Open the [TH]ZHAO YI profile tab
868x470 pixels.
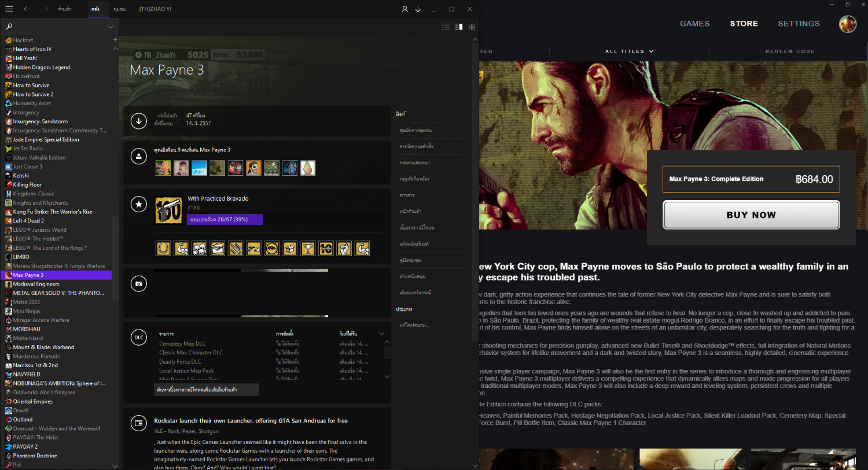(155, 9)
